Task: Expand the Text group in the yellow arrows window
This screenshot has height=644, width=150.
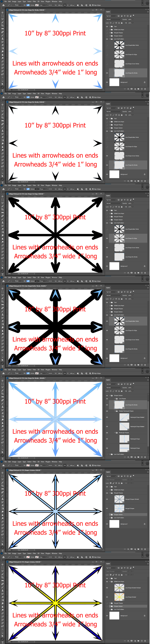Action: (109, 578)
